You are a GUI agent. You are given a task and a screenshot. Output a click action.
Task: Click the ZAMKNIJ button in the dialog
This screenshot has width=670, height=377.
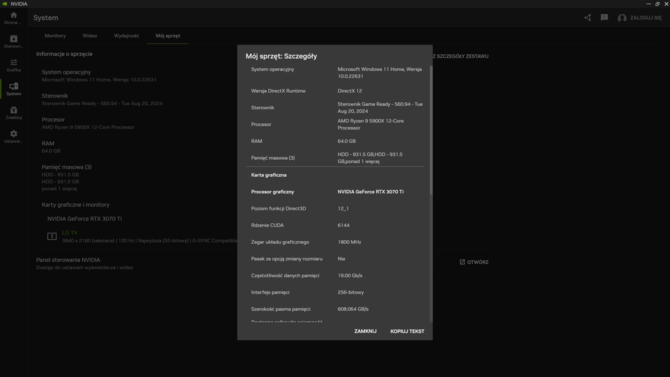point(365,331)
